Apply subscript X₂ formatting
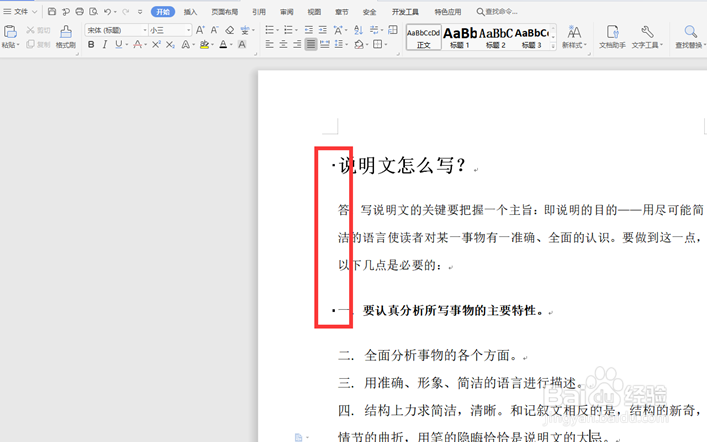The width and height of the screenshot is (708, 442). 170,44
